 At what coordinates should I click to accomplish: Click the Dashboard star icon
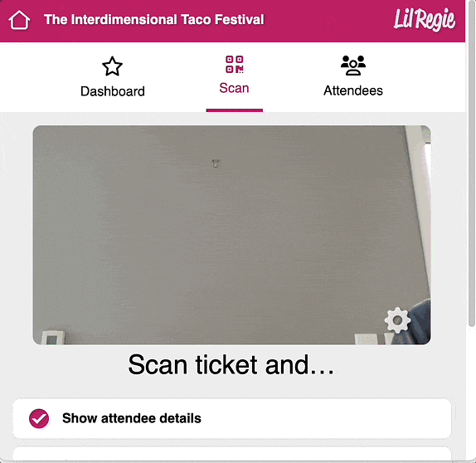[112, 66]
